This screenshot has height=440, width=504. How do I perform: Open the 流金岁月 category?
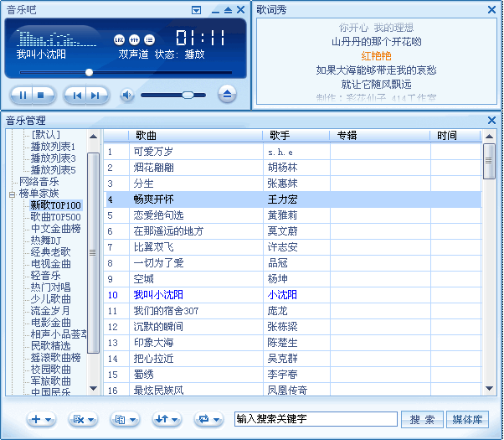click(x=50, y=311)
